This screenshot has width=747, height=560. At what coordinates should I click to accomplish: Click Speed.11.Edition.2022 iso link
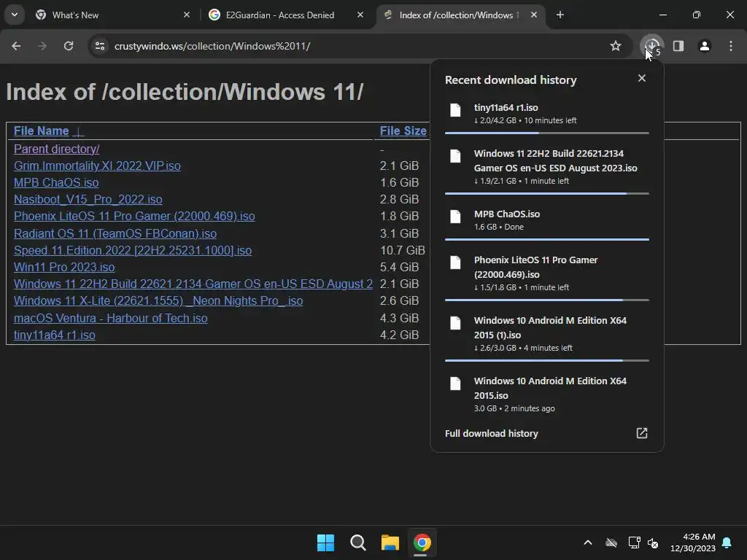[x=133, y=250]
